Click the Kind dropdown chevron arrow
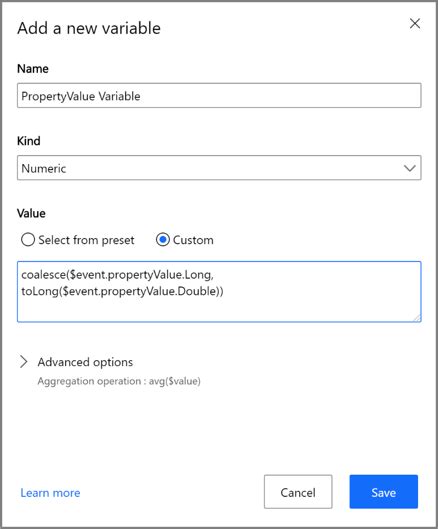The image size is (438, 529). (409, 168)
